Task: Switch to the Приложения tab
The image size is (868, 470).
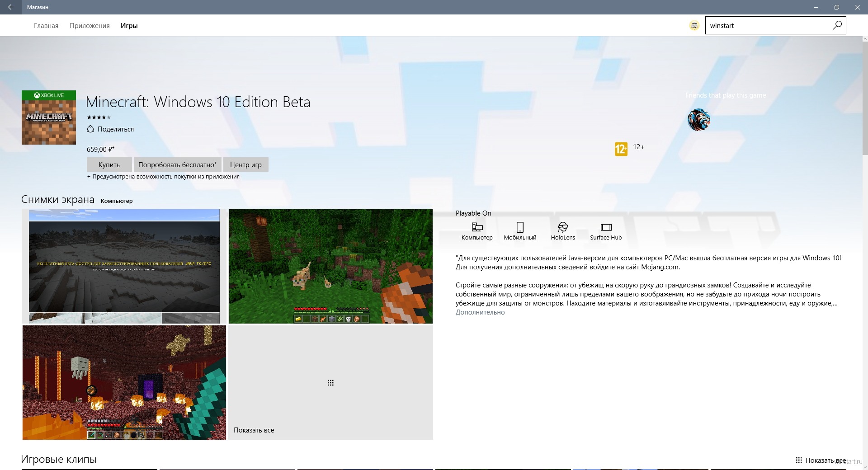Action: pos(90,26)
